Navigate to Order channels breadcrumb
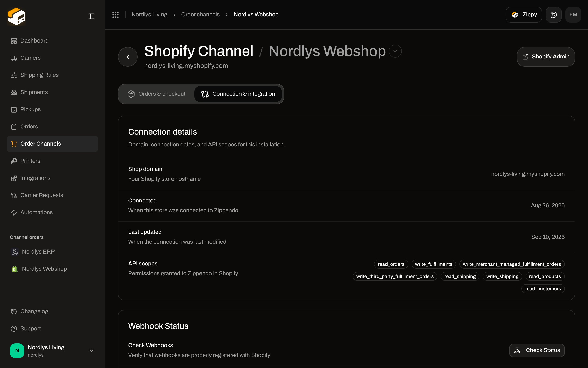The height and width of the screenshot is (368, 588). (x=200, y=15)
